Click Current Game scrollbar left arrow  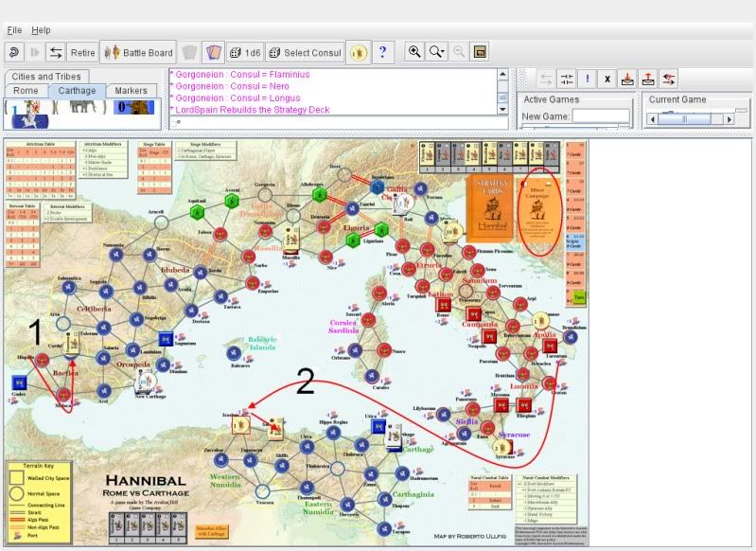652,118
